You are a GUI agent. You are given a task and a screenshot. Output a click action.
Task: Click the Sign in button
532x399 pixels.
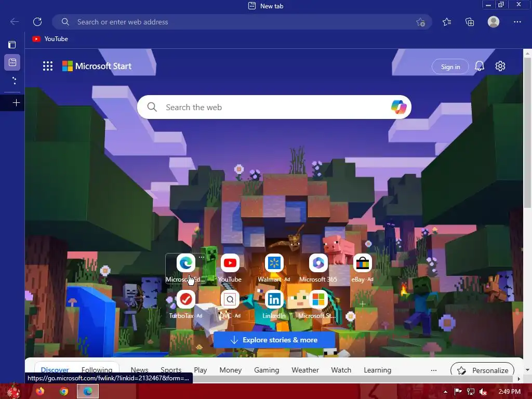click(450, 67)
